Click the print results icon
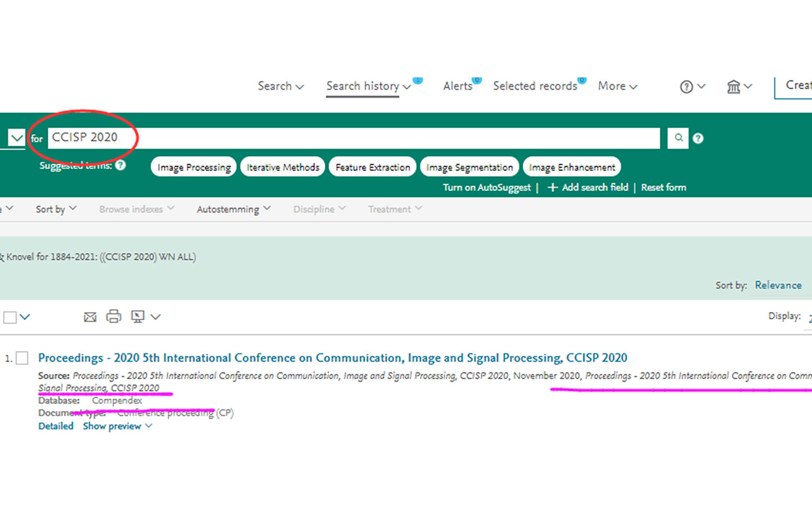Viewport: 812px width, 522px height. [x=114, y=316]
